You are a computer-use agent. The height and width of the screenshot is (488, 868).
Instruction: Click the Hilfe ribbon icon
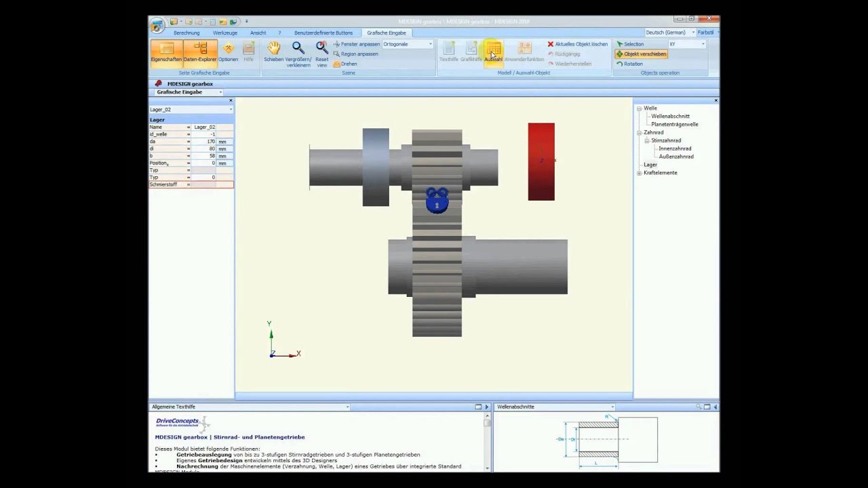click(249, 52)
